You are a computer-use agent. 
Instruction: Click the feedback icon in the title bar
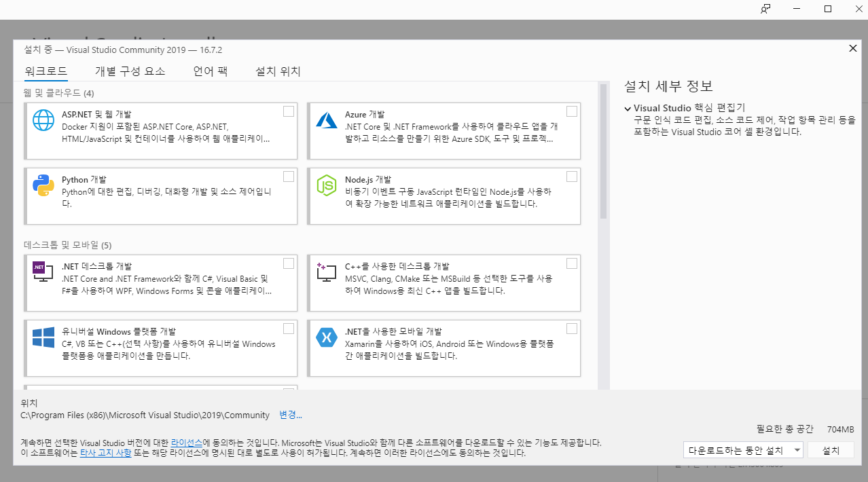(765, 9)
